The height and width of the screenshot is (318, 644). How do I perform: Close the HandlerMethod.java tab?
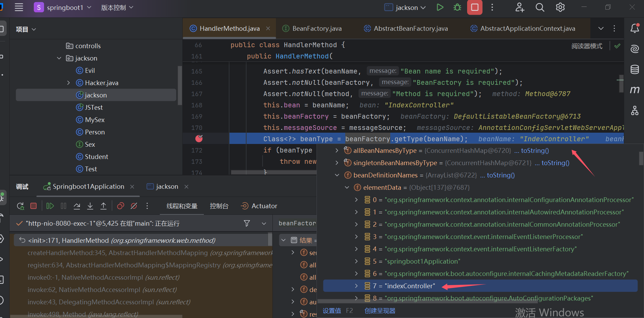pos(268,28)
